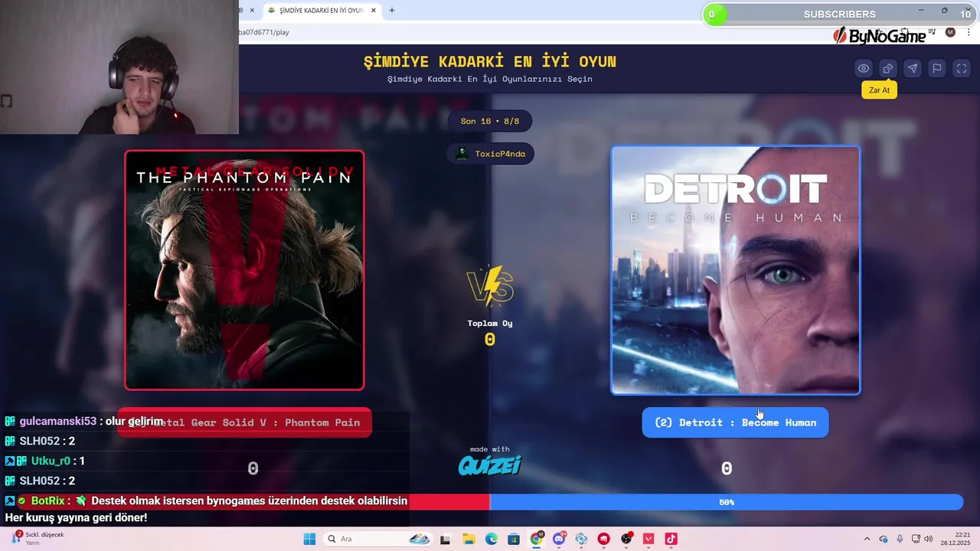Close the ŞİMDİYE KADARKİ EN İYİ OYUN tab
The image size is (980, 551).
[374, 11]
